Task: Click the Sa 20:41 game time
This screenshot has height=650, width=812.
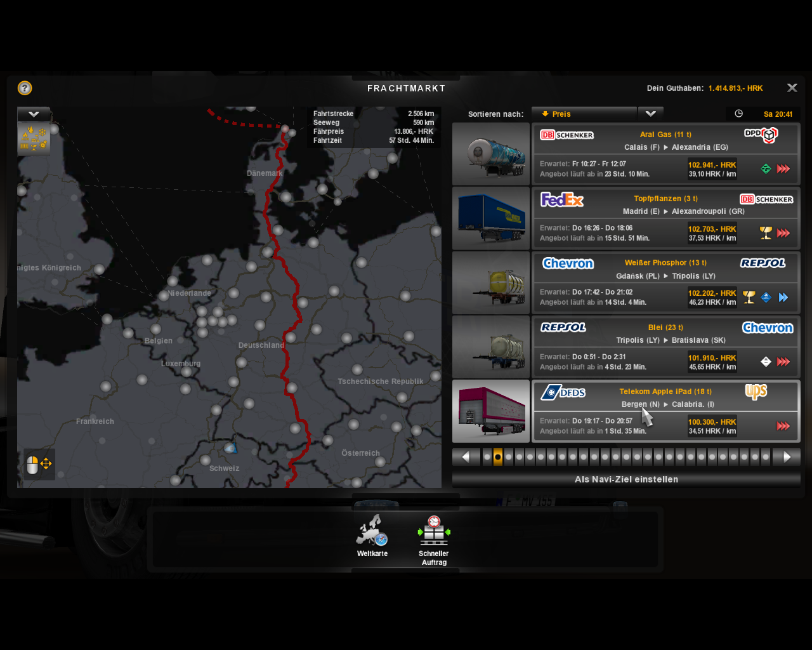Action: click(x=778, y=114)
